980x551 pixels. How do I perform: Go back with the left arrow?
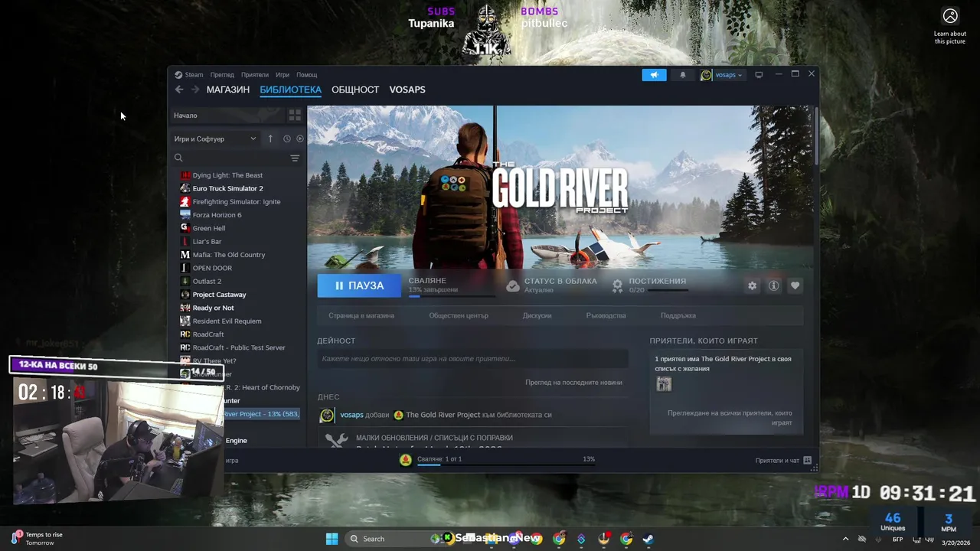pyautogui.click(x=179, y=90)
